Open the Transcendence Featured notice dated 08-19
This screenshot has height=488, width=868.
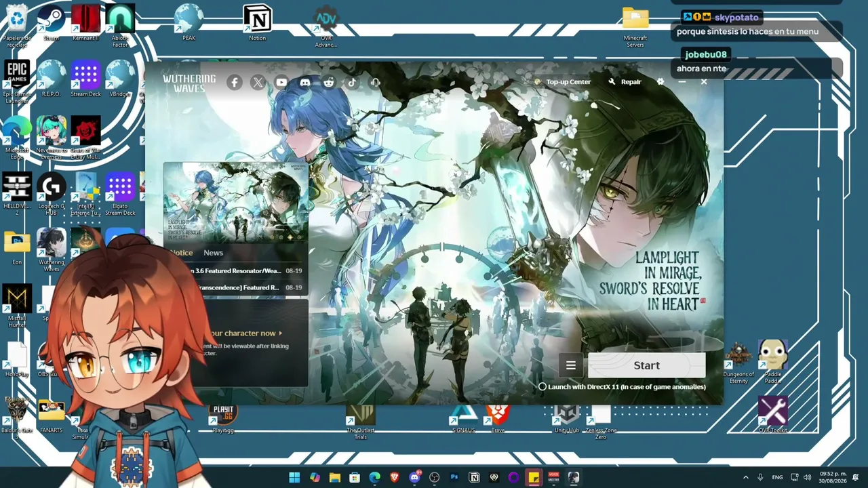pos(237,288)
